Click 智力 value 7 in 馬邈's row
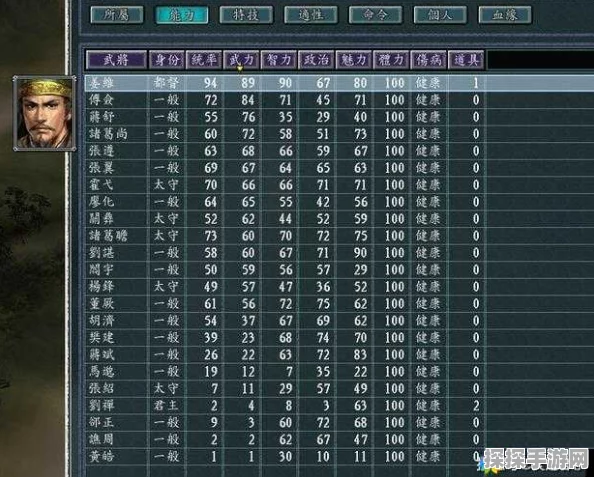594x477 pixels. [289, 372]
